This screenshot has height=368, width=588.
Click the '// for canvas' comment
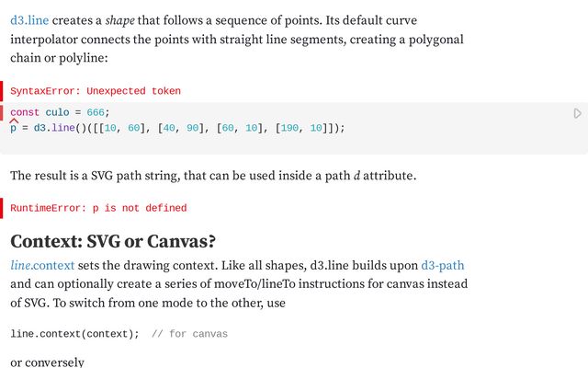click(x=189, y=334)
